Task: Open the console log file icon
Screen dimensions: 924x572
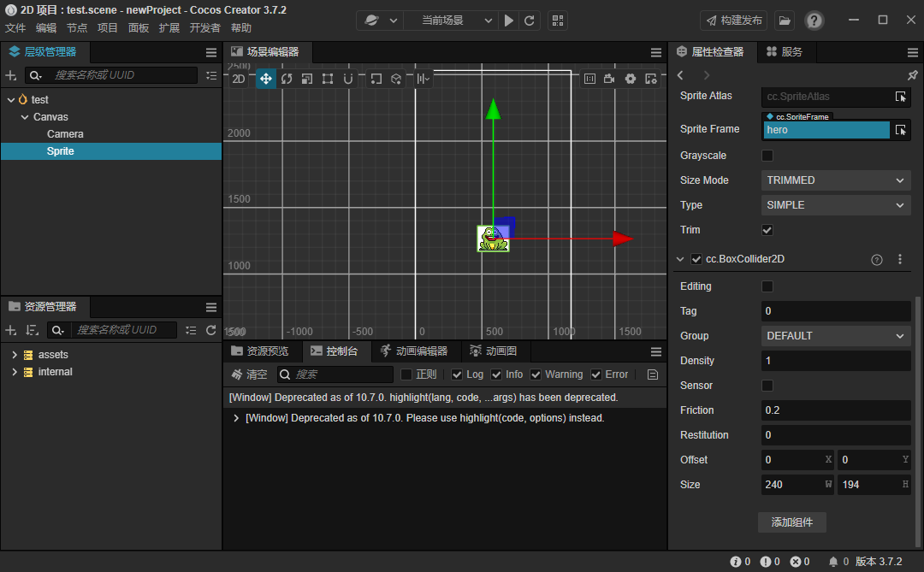Action: pyautogui.click(x=652, y=374)
